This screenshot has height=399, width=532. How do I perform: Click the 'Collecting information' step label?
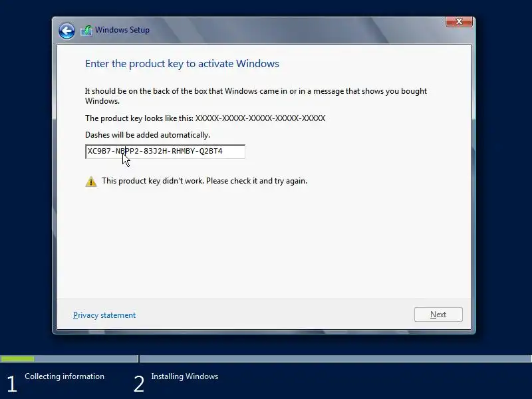pyautogui.click(x=65, y=376)
